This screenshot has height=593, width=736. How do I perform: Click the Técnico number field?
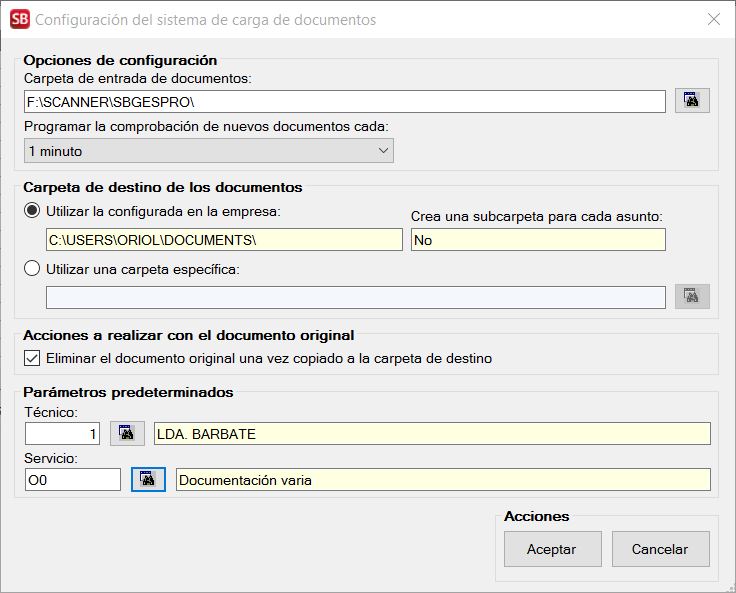pos(62,433)
